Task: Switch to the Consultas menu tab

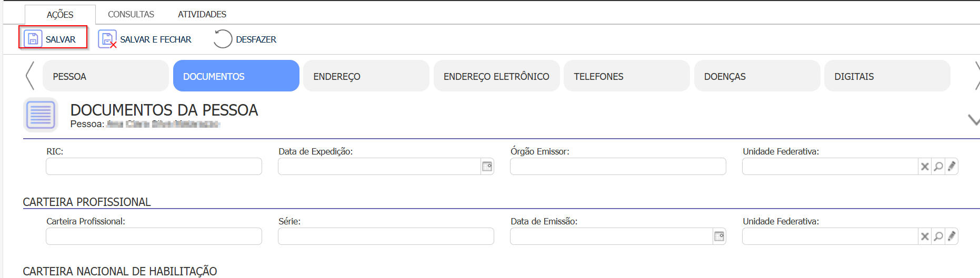Action: tap(131, 14)
